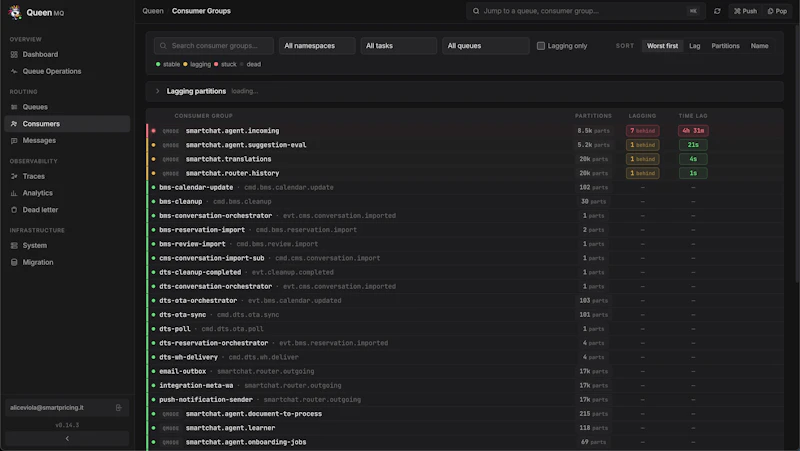Sort consumer groups by Lag
Image resolution: width=800 pixels, height=451 pixels.
coord(694,46)
